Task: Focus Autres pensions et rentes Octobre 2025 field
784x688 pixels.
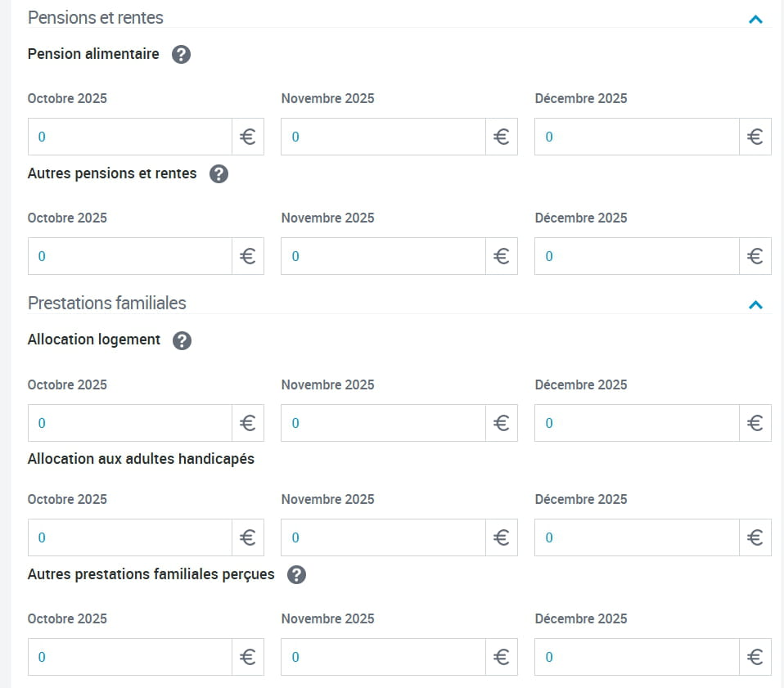Action: [x=130, y=256]
